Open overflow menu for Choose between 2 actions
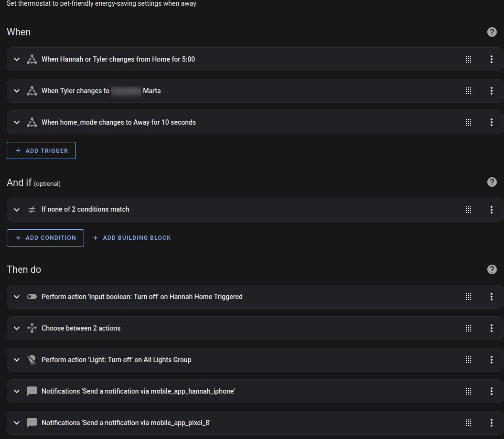The image size is (504, 439). pyautogui.click(x=492, y=328)
